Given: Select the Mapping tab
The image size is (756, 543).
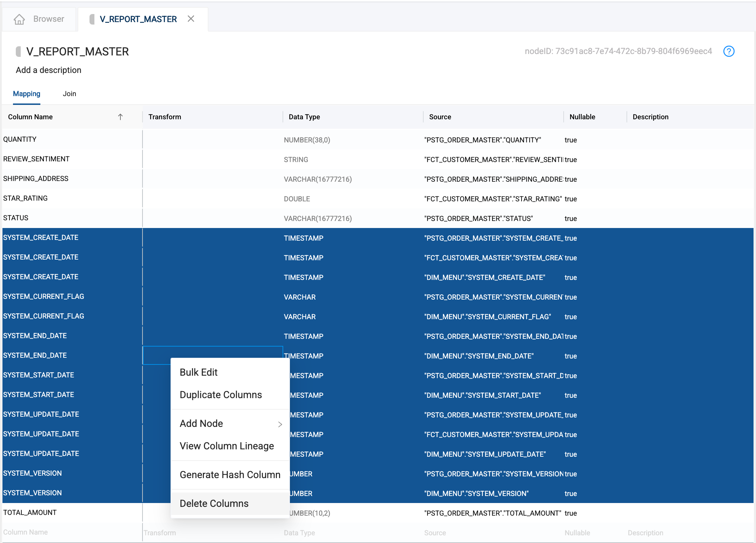Looking at the screenshot, I should pyautogui.click(x=27, y=94).
